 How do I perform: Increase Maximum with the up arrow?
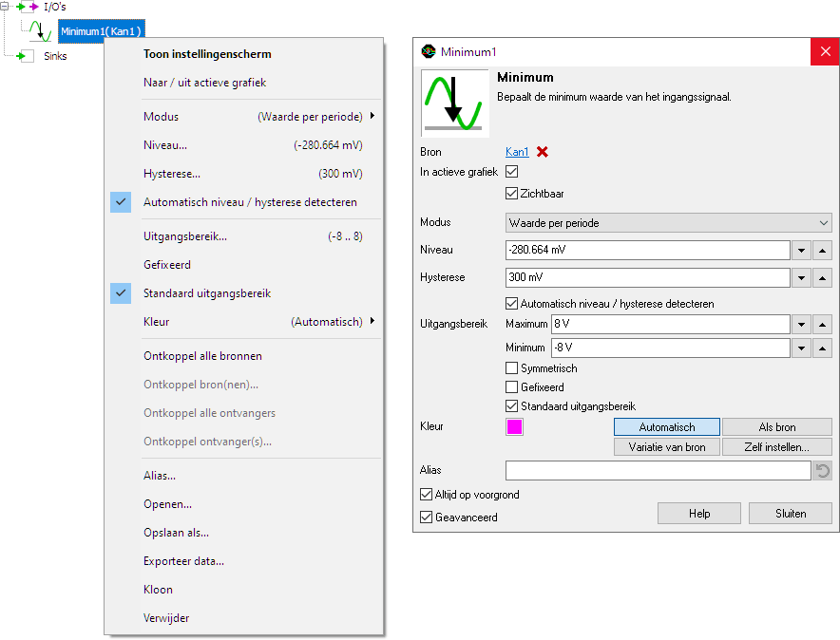click(x=822, y=325)
